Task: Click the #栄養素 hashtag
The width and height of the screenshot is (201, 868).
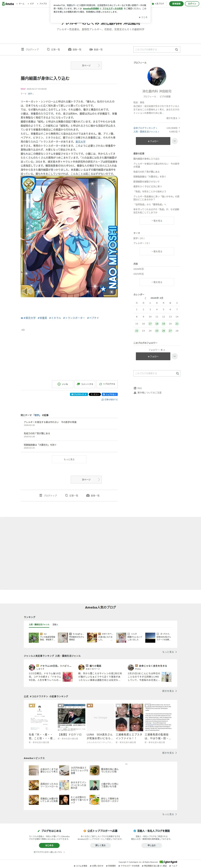Action: click(x=42, y=318)
